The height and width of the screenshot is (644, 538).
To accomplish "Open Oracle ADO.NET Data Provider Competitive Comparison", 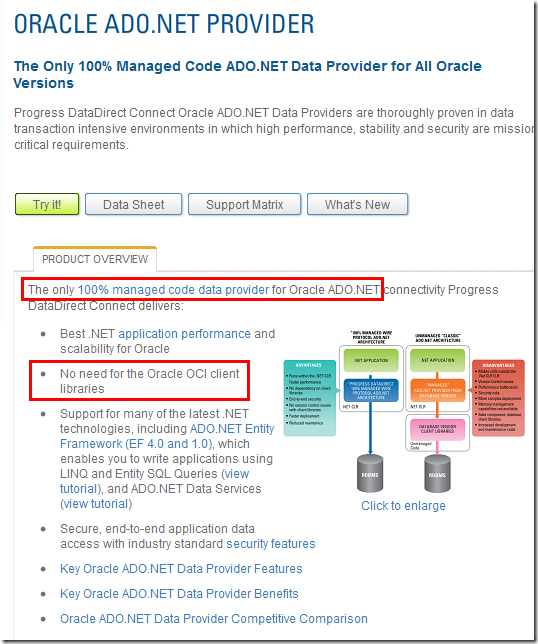I will coord(214,619).
